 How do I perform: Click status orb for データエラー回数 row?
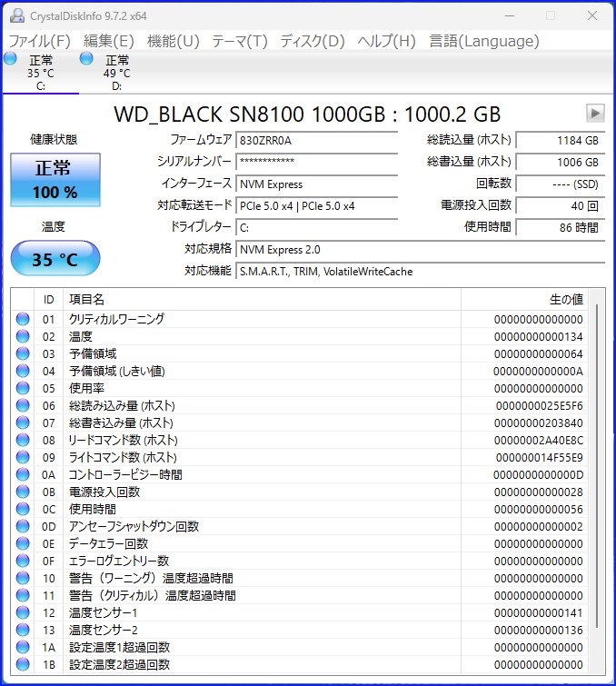pyautogui.click(x=23, y=543)
